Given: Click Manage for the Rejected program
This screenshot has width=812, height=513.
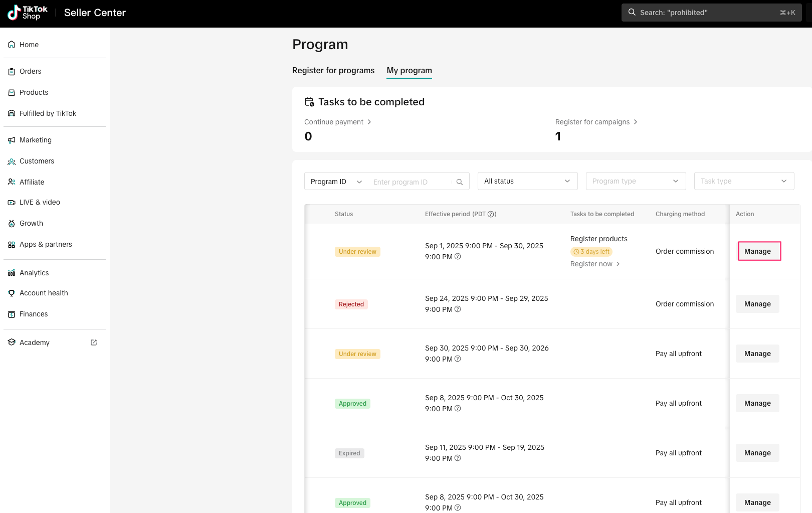Looking at the screenshot, I should tap(757, 304).
